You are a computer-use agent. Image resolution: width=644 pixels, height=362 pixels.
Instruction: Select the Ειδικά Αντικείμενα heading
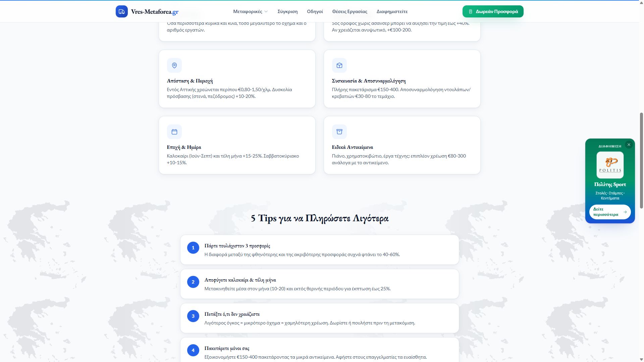click(352, 147)
